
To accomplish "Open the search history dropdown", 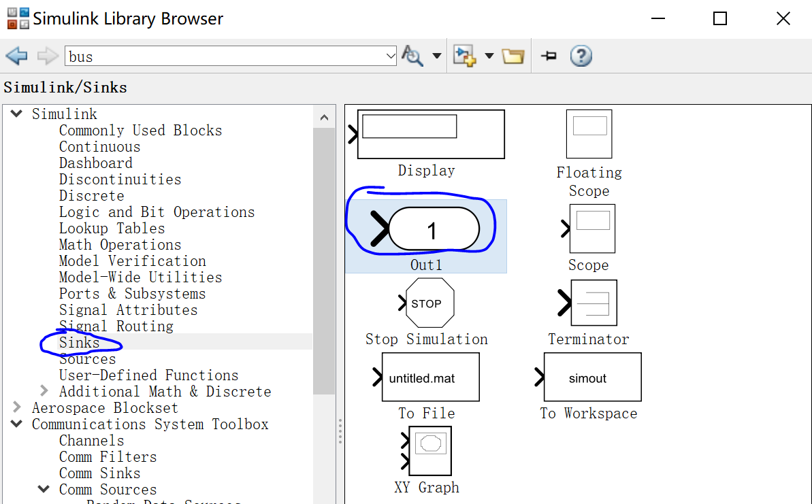I will [391, 56].
